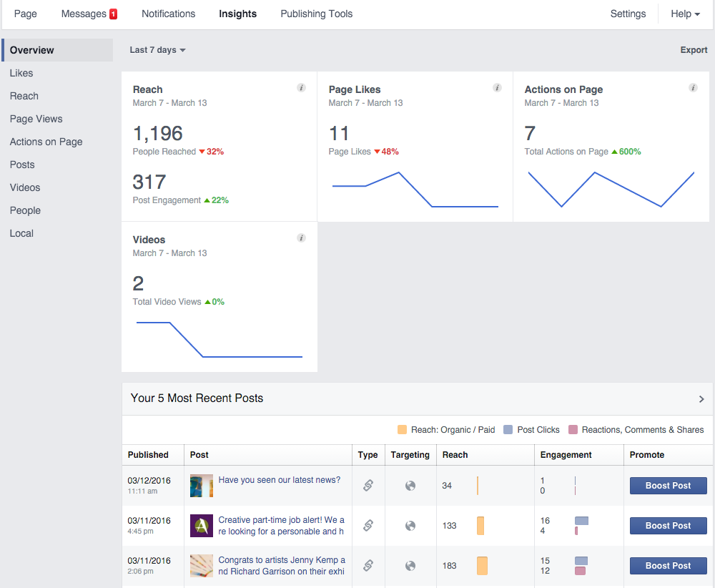Expand Your 5 Most Recent Posts arrow

(701, 399)
